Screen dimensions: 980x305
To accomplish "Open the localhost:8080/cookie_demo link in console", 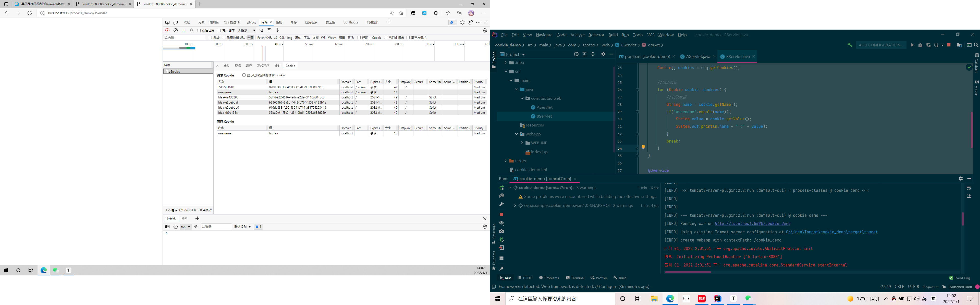I will click(752, 224).
